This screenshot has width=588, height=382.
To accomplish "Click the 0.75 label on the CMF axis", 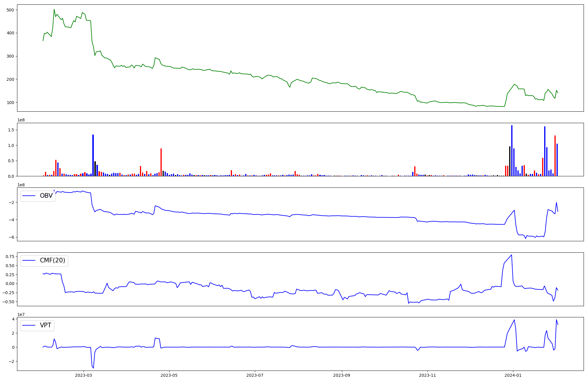I will click(10, 257).
